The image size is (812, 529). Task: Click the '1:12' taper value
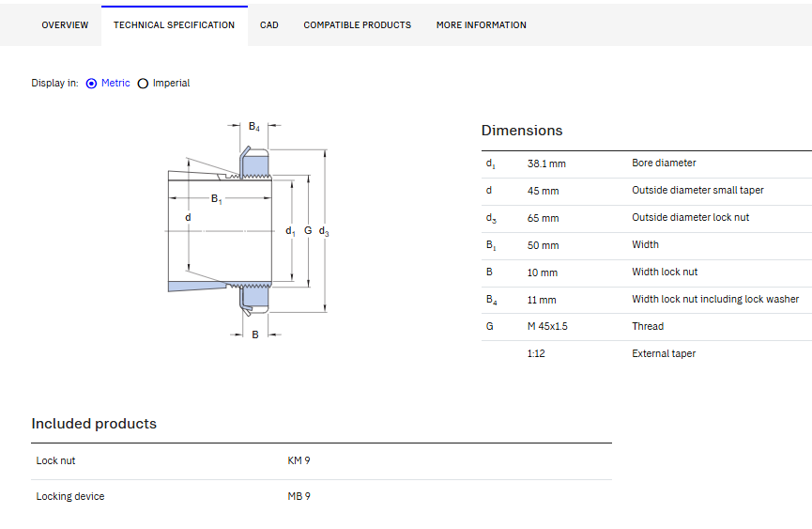pyautogui.click(x=536, y=354)
